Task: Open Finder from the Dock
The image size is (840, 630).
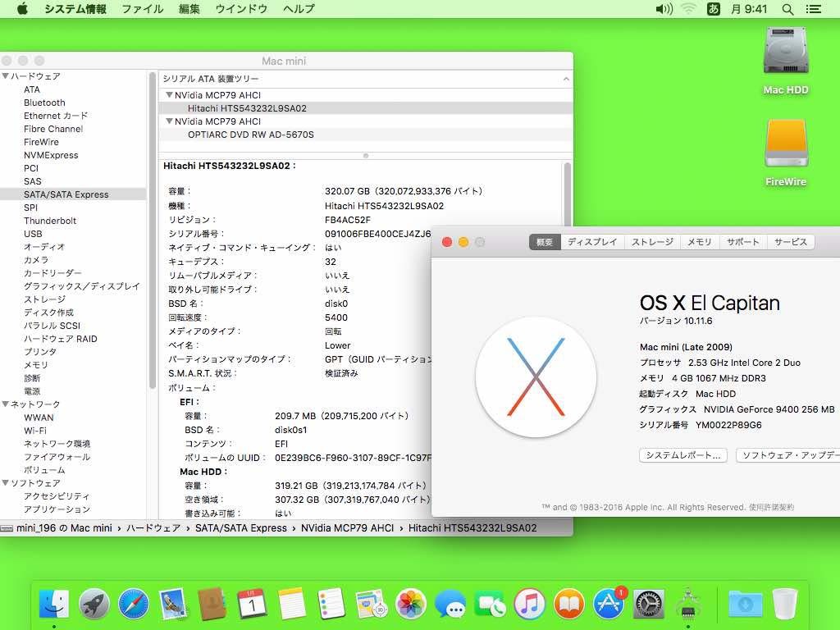Action: click(54, 605)
